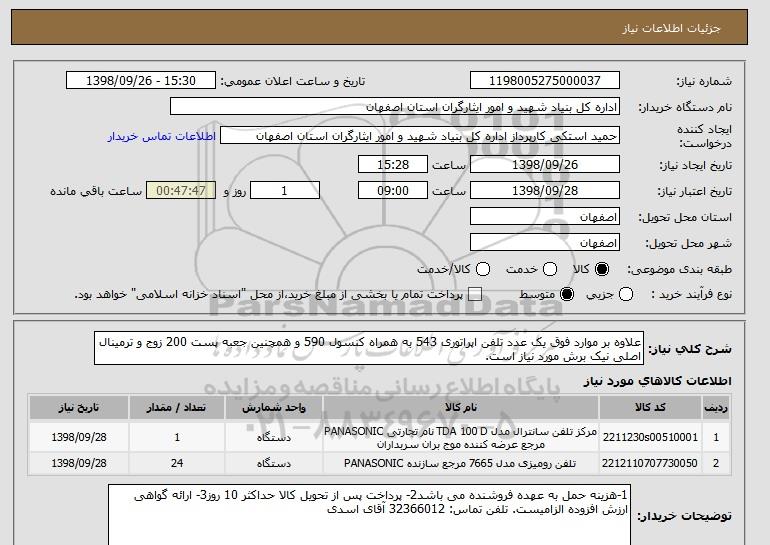This screenshot has height=545, width=770.
Task: Click the creation time field 15:28
Action: point(393,164)
